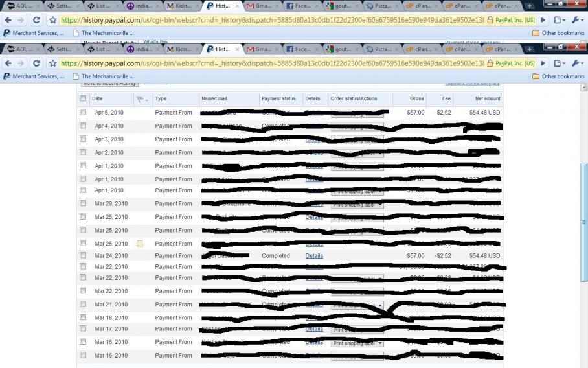588x368 pixels.
Task: Open the wrench tools menu in upper window
Action: tap(577, 20)
